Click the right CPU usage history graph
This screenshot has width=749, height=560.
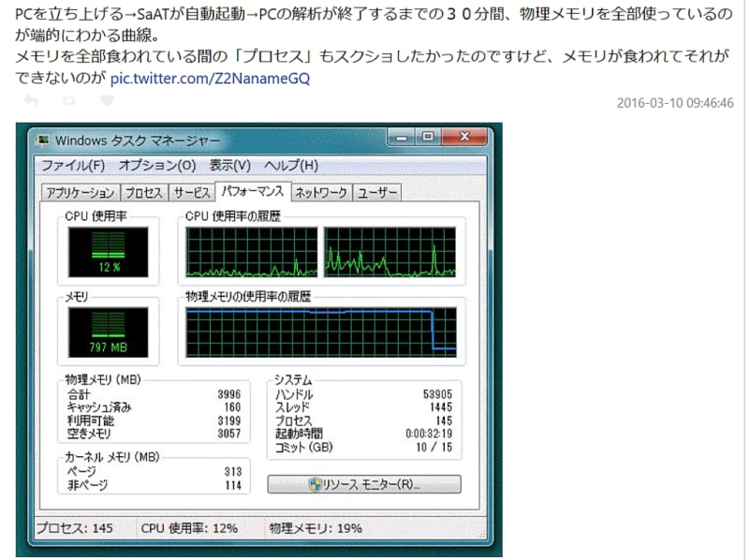point(389,252)
